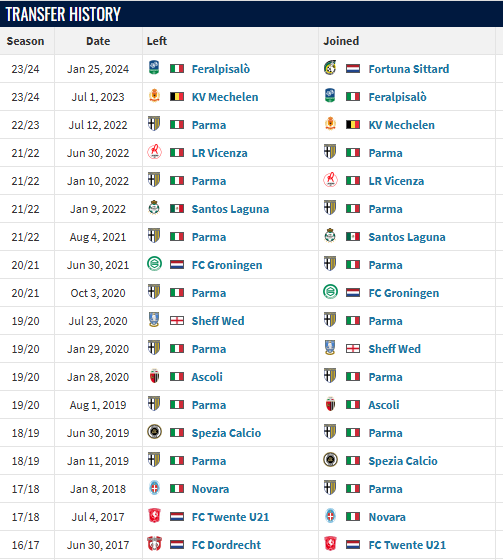The height and width of the screenshot is (560, 503).
Task: Click the Joined column header
Action: (x=341, y=41)
